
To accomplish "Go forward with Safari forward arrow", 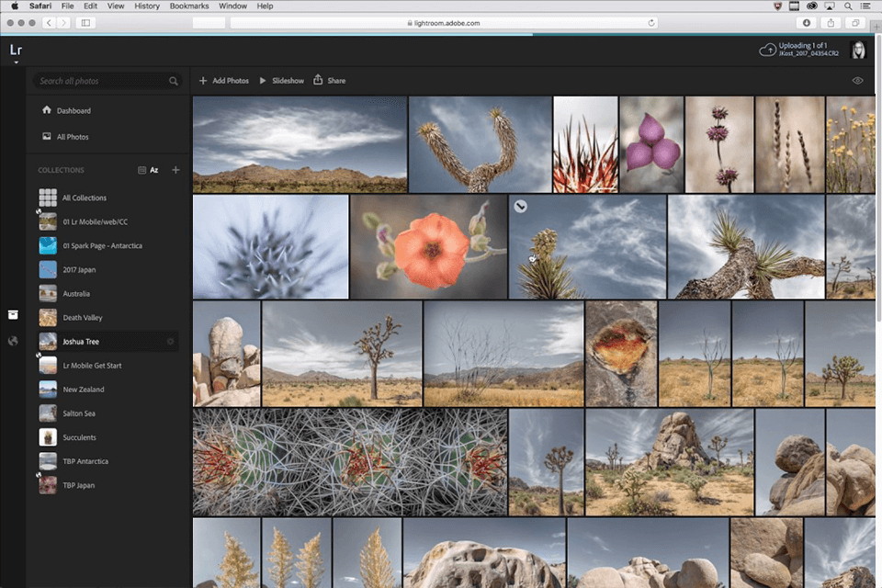I will pyautogui.click(x=63, y=22).
